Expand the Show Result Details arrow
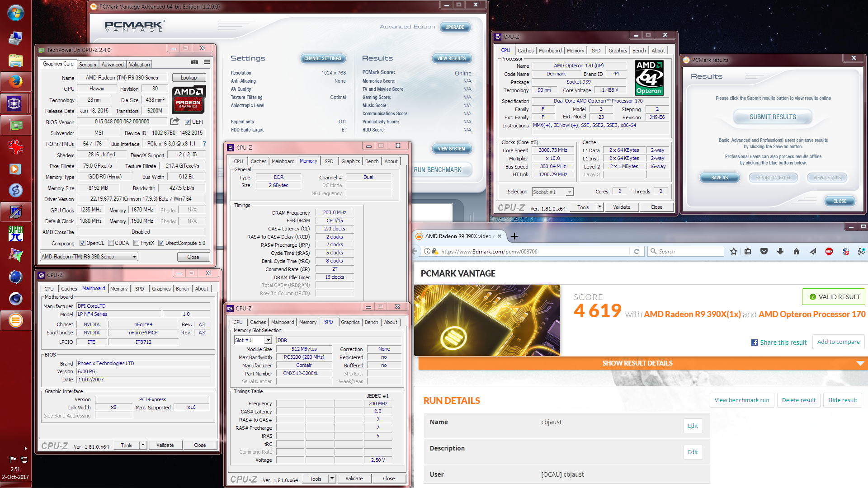This screenshot has height=488, width=868. [x=860, y=363]
